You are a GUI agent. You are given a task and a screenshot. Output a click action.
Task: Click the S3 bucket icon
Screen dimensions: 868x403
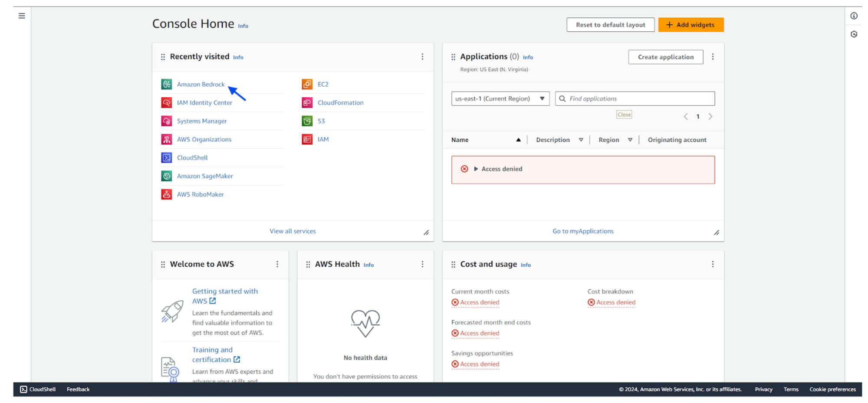pyautogui.click(x=307, y=121)
